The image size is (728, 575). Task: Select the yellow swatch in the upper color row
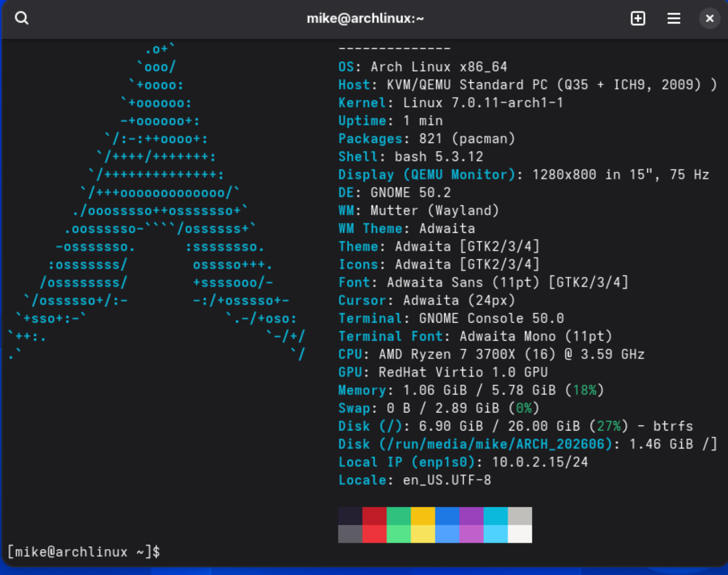click(423, 516)
